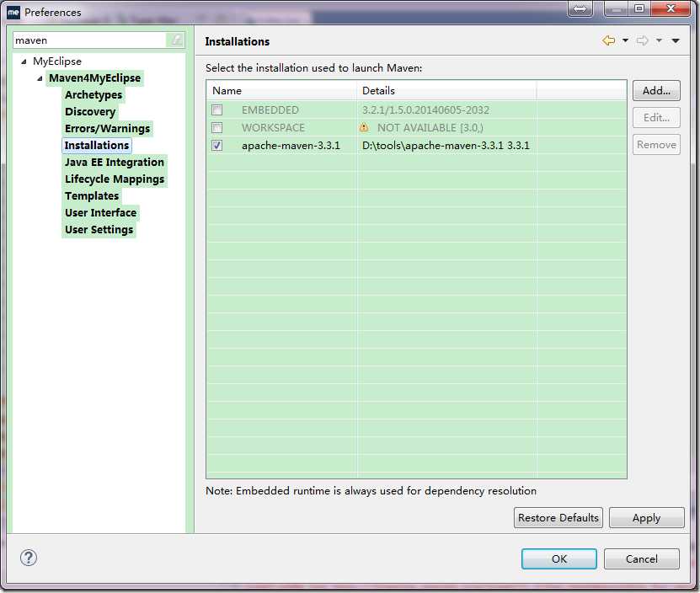This screenshot has width=700, height=593.
Task: Maximize the Preferences window
Action: coord(639,9)
